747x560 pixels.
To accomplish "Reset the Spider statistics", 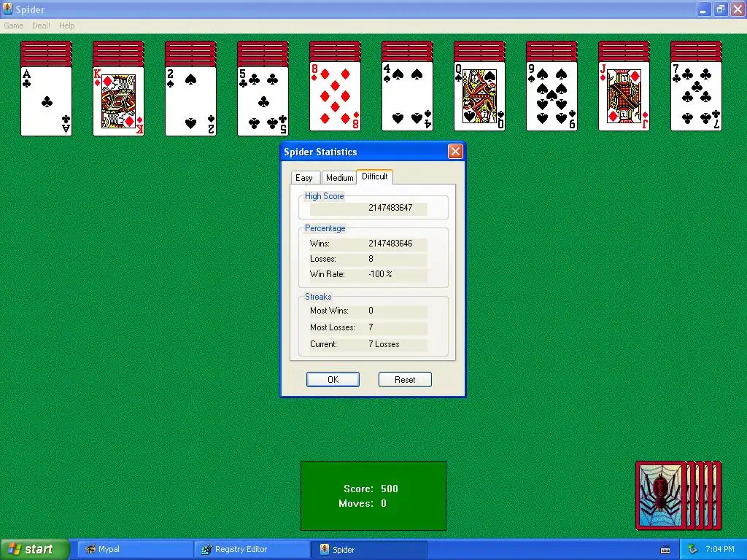I will pyautogui.click(x=405, y=379).
